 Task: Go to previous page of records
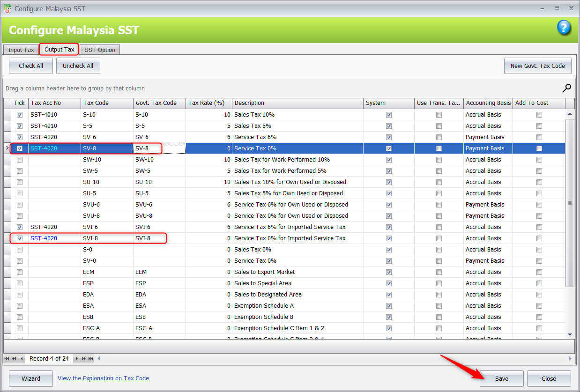(x=14, y=359)
